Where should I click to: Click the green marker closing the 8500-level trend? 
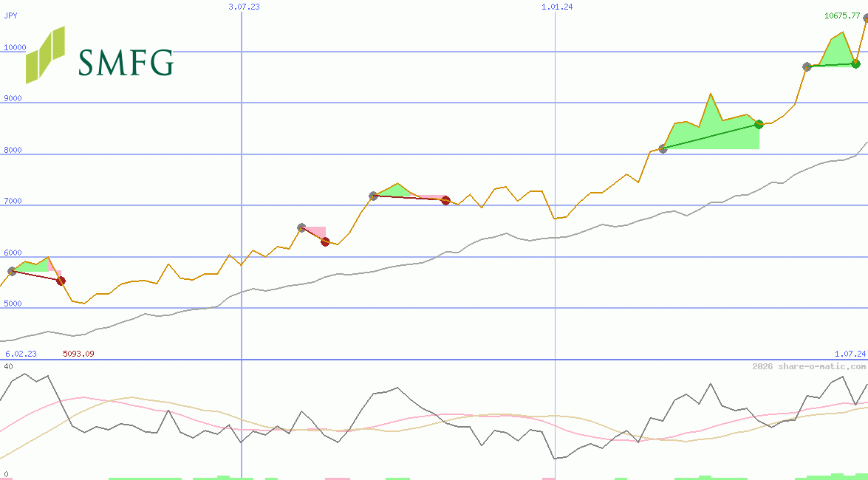point(759,125)
